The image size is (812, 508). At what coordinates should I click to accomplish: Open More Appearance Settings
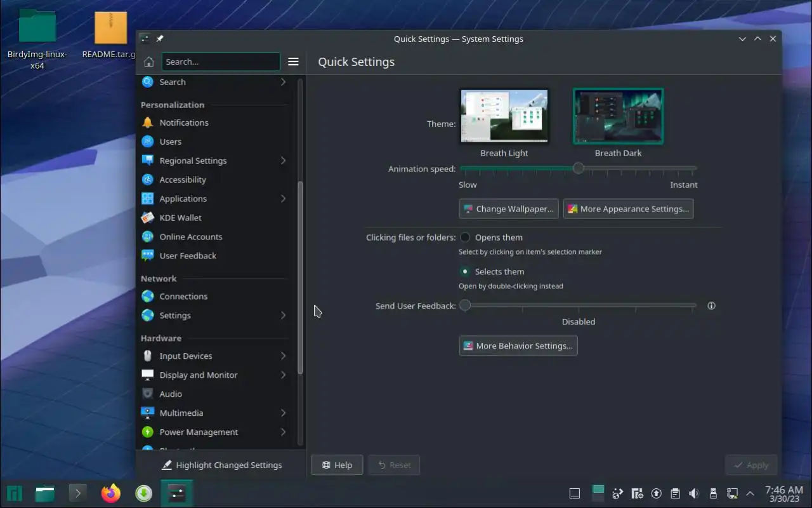click(628, 209)
